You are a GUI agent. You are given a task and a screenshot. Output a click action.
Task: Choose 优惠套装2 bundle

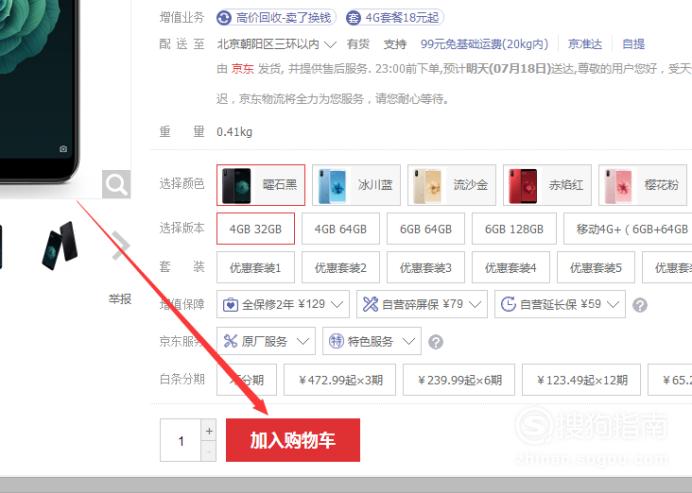[x=341, y=267]
